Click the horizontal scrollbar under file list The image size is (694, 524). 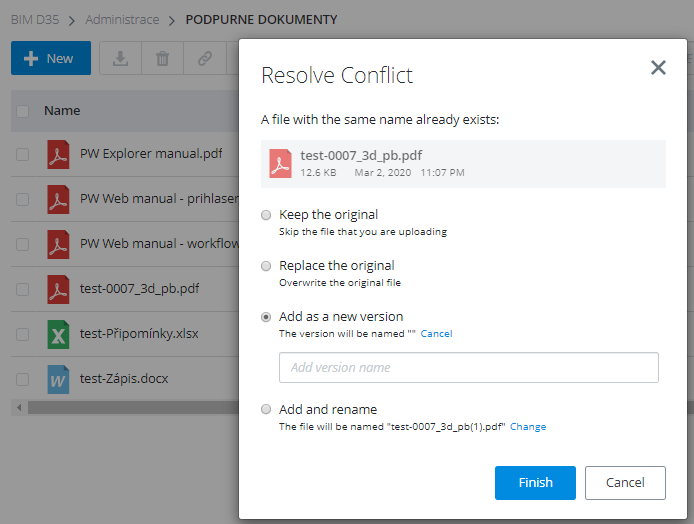pyautogui.click(x=130, y=408)
